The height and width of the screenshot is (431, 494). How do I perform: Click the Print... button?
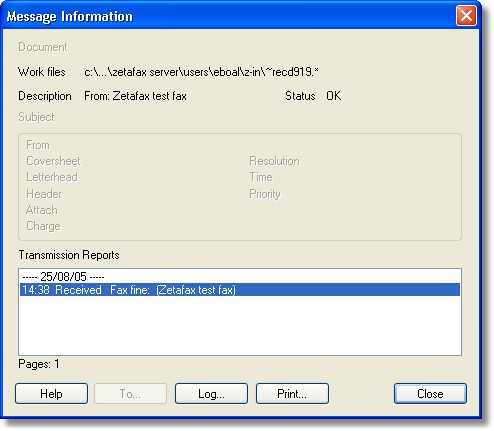(x=292, y=394)
